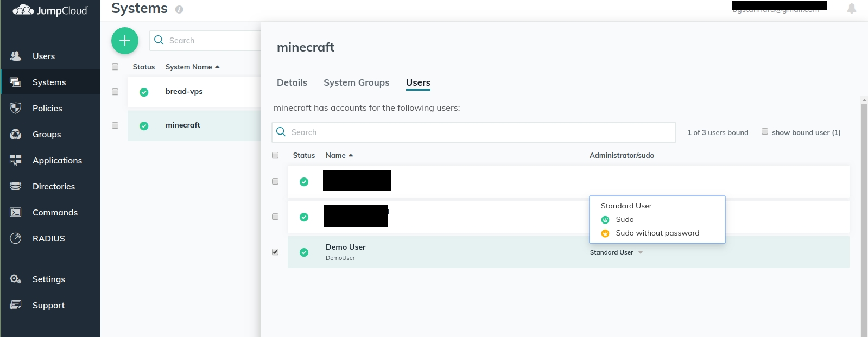Sort users by Name column arrow
The height and width of the screenshot is (337, 868).
coord(351,156)
